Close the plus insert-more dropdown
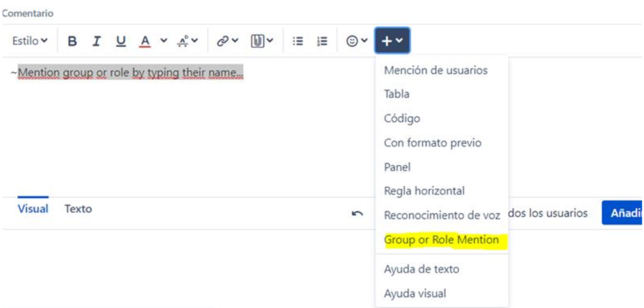The image size is (644, 308). click(x=392, y=41)
